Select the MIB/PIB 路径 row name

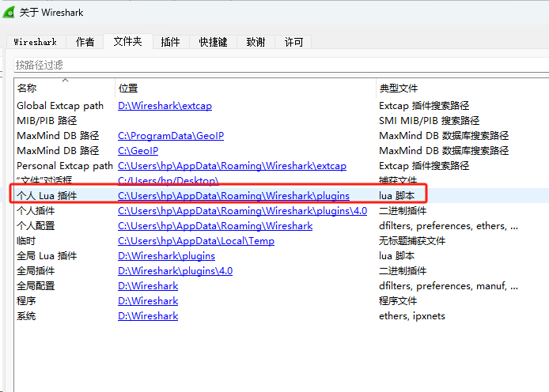tap(47, 121)
